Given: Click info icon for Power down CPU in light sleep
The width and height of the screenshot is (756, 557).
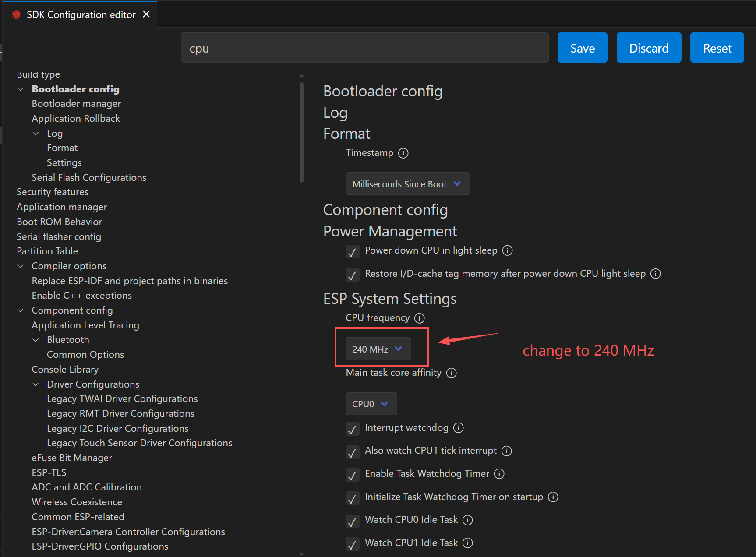Looking at the screenshot, I should [x=507, y=250].
